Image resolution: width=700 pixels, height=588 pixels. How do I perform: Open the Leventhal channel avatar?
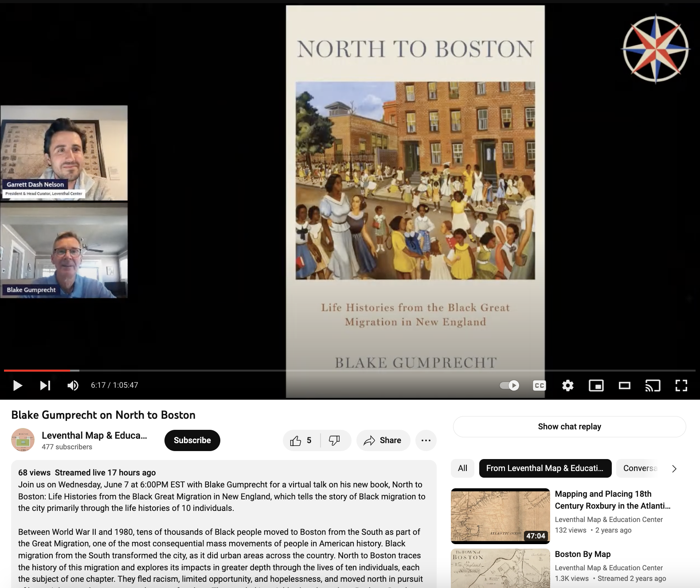(23, 440)
